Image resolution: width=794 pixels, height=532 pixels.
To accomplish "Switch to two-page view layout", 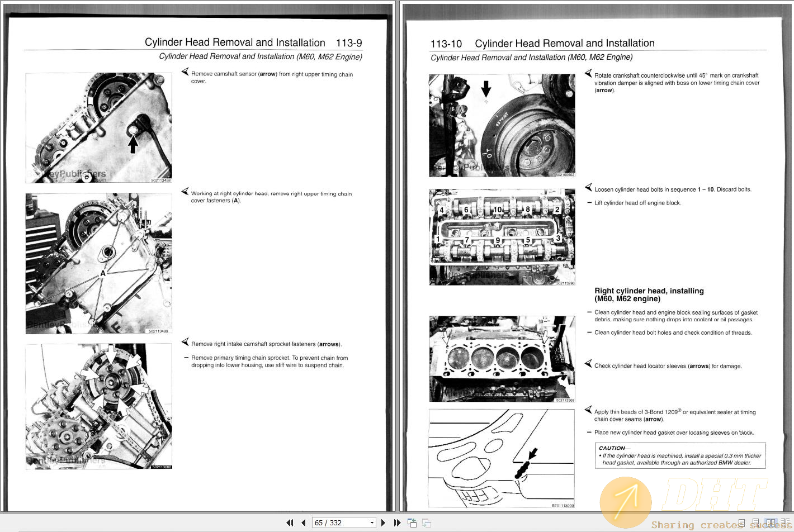I will pos(771,523).
